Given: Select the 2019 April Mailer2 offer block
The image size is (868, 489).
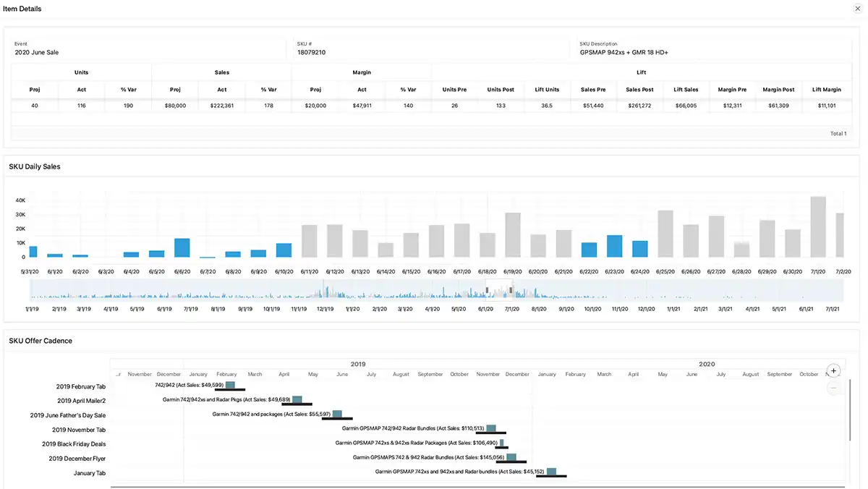Looking at the screenshot, I should (297, 400).
